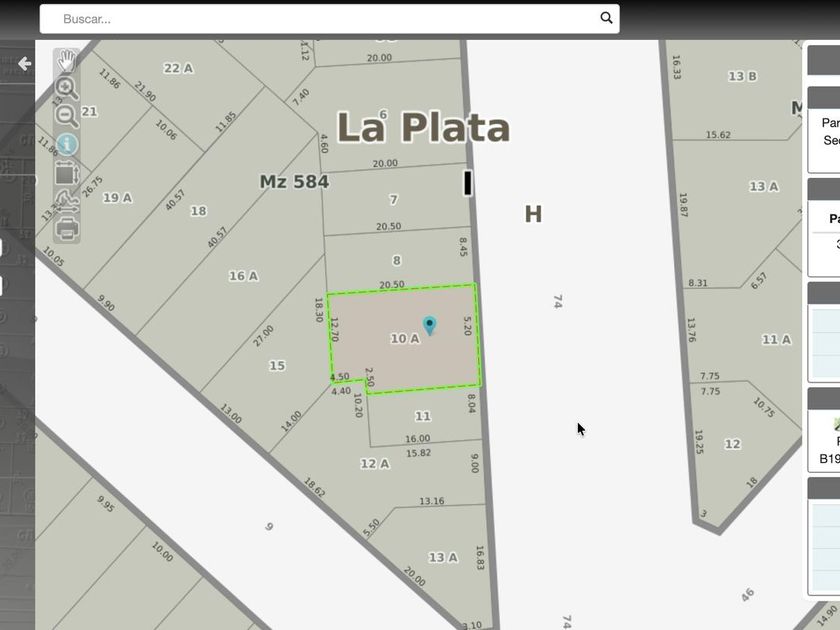Select parcel 22 A on map
Viewport: 840px width, 630px height.
pyautogui.click(x=178, y=68)
